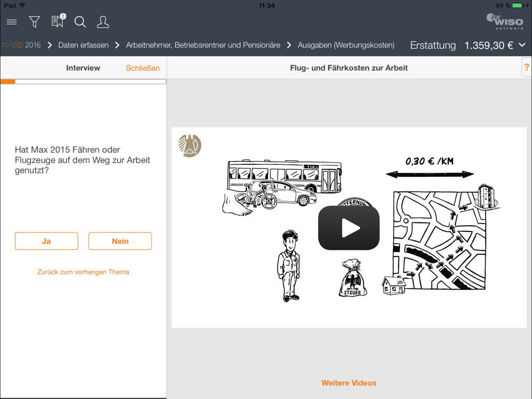
Task: Tap the 11:34 clock in status bar
Action: 267,5
